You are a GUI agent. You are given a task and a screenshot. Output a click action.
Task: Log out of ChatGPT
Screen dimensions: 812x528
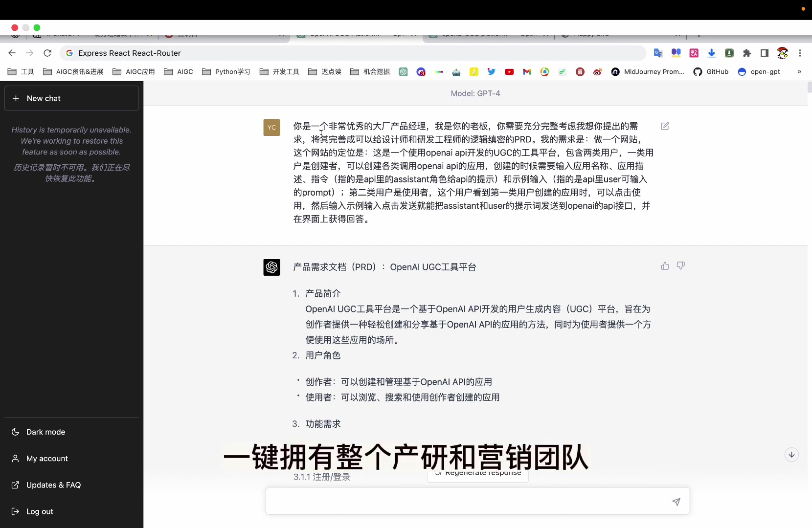point(71,511)
